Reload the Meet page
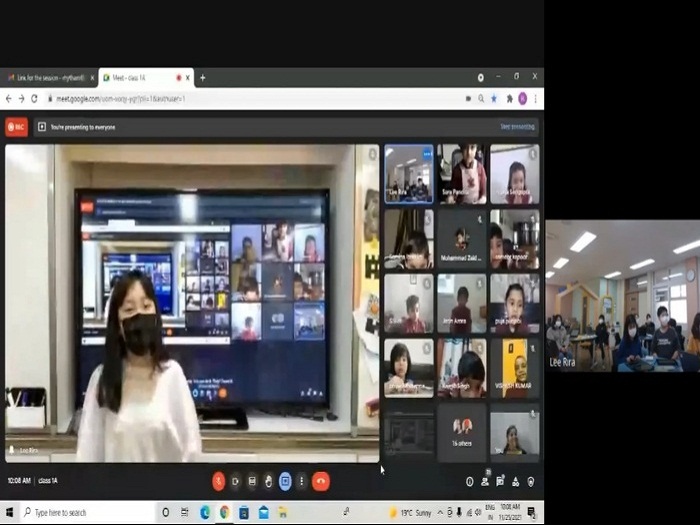 (x=34, y=99)
